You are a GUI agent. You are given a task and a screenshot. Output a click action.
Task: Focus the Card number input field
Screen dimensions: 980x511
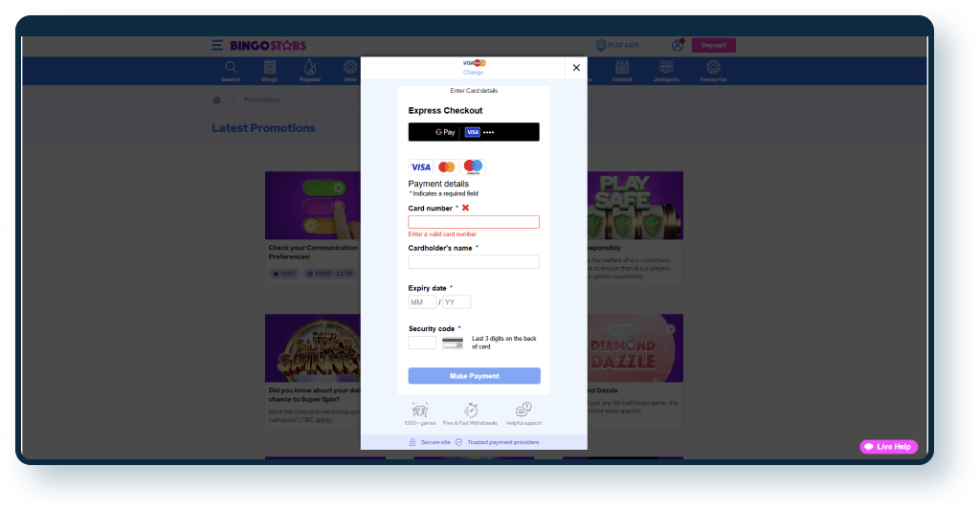pyautogui.click(x=474, y=222)
